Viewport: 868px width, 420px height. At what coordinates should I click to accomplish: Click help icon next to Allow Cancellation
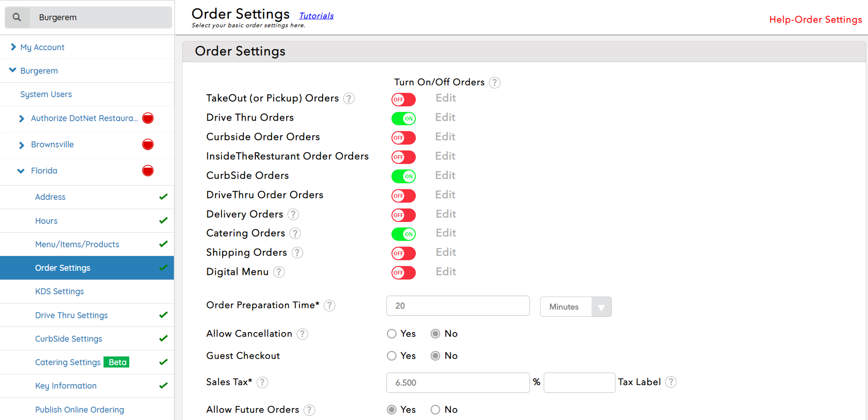(x=302, y=334)
